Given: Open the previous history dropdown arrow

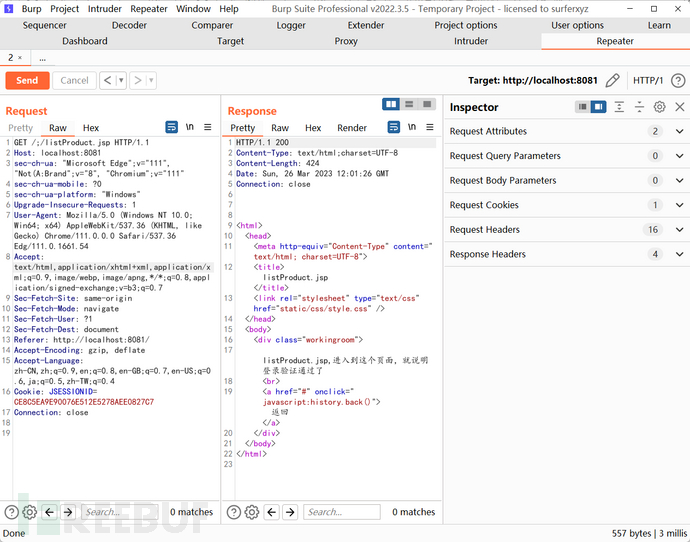Looking at the screenshot, I should (121, 81).
